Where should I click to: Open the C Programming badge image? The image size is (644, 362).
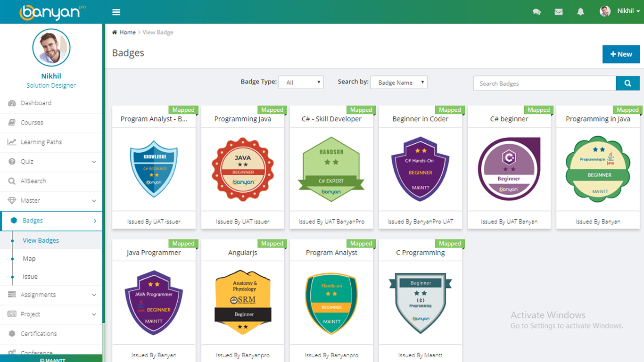(420, 303)
